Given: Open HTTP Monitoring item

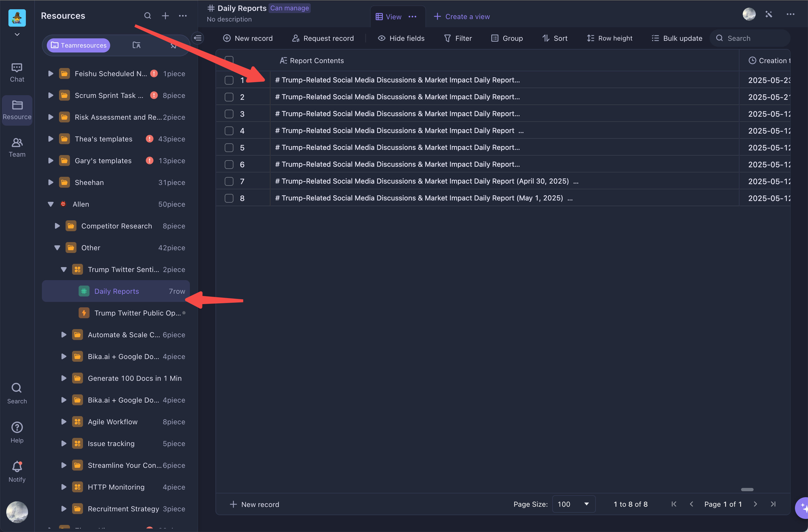Looking at the screenshot, I should [x=116, y=487].
